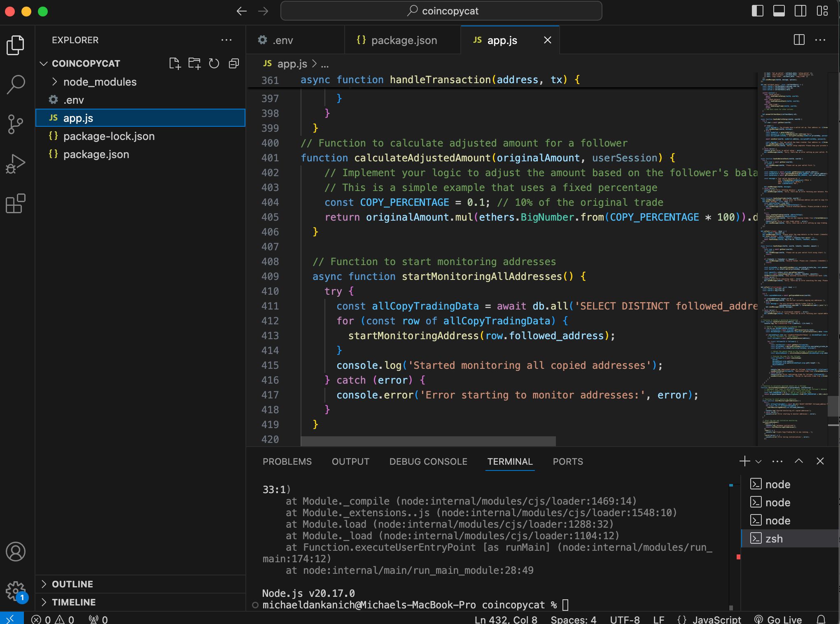Click the coincopycat command center search box
The width and height of the screenshot is (840, 624).
(x=441, y=11)
